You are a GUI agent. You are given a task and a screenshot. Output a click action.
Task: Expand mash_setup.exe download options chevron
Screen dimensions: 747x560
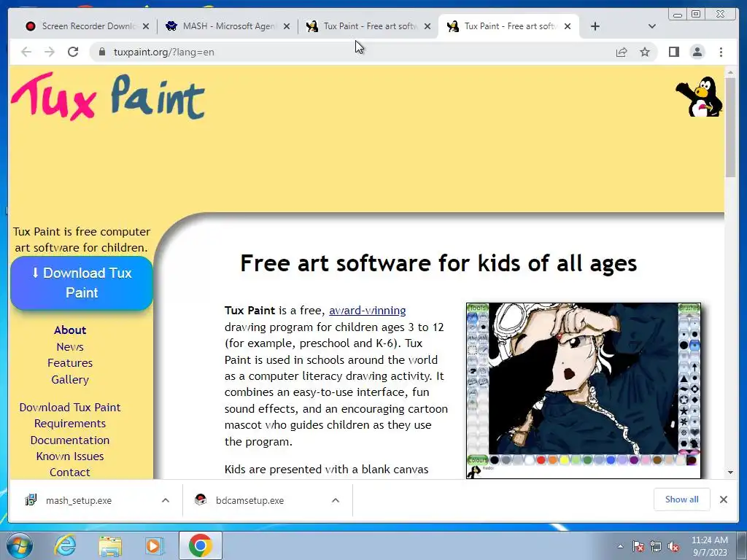[x=166, y=500]
